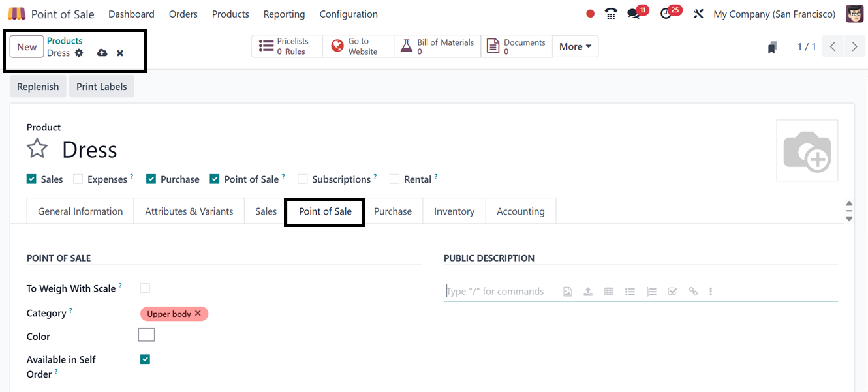Mark Dress as favorite with star

[x=37, y=149]
